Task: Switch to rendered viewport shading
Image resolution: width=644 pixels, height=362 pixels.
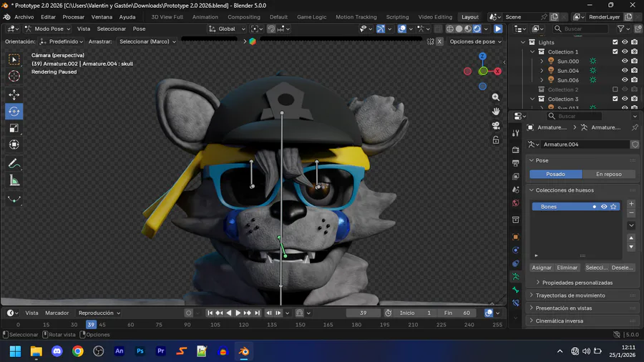Action: click(477, 29)
